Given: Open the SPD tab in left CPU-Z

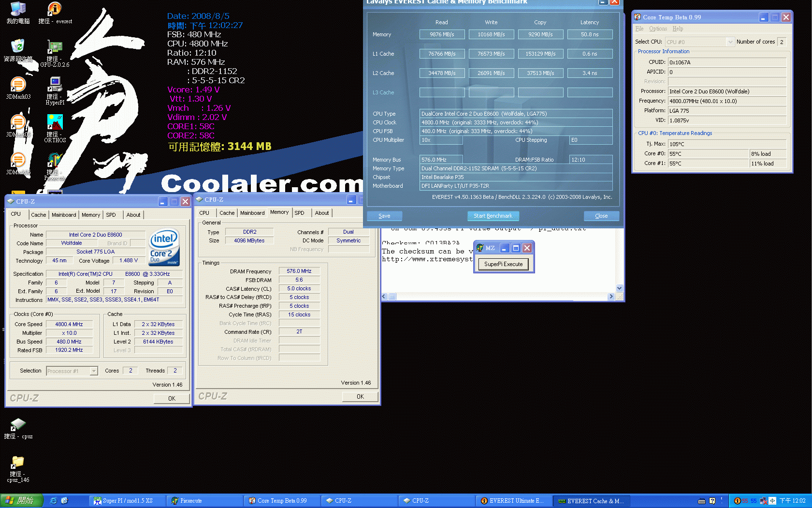Looking at the screenshot, I should point(111,215).
